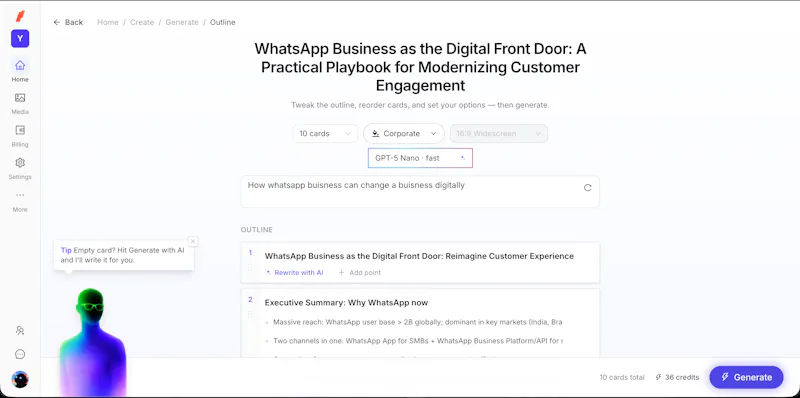Open the GPT-5 Nano model selector
800x398 pixels.
[x=420, y=158]
